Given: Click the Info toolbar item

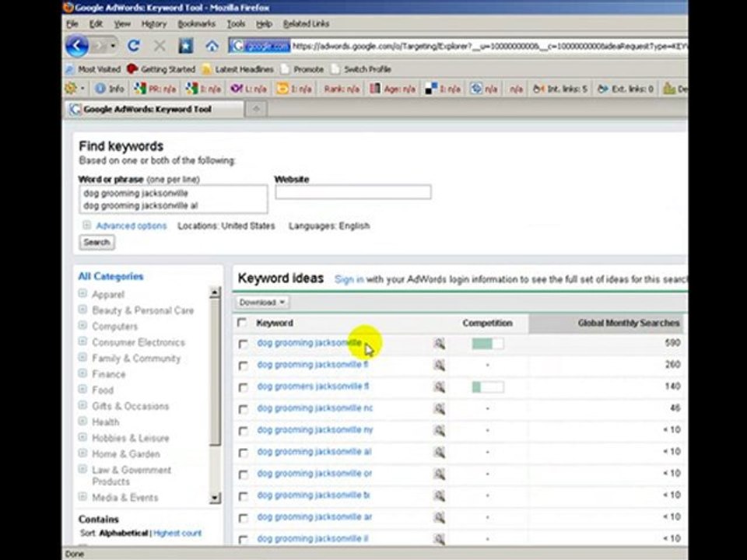Looking at the screenshot, I should point(110,89).
